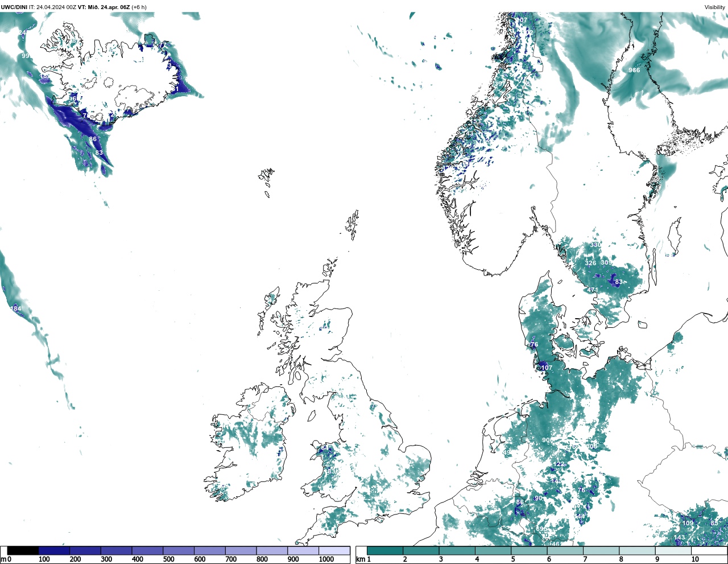Pick the 500–600 m purple legend swatch

coord(179,551)
